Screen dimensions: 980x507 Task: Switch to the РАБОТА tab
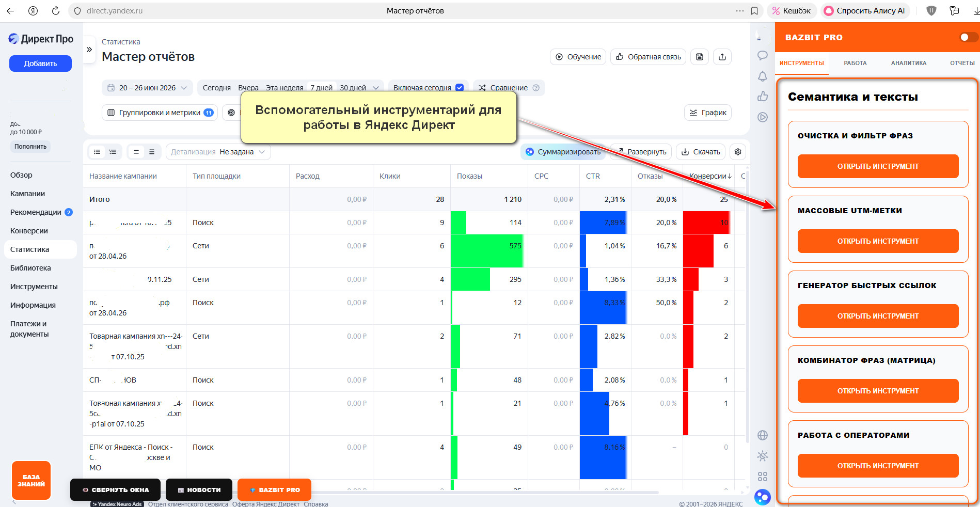[x=855, y=63]
